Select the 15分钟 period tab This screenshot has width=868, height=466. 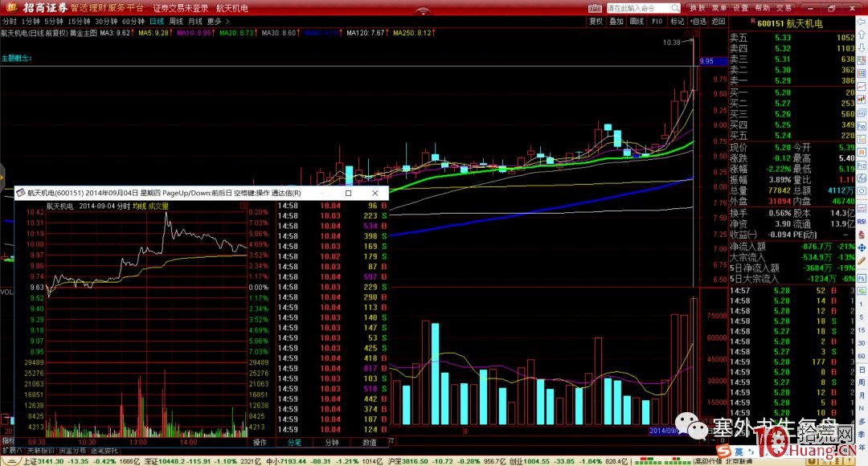pyautogui.click(x=79, y=22)
